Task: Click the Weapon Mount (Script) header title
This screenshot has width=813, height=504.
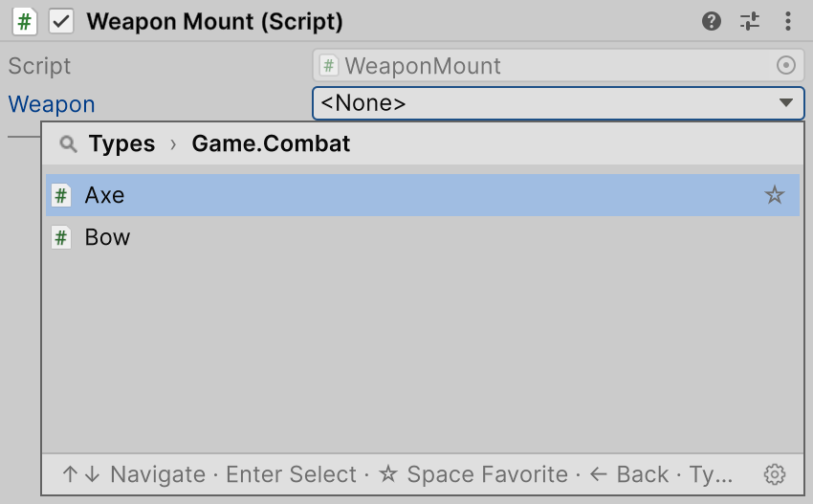Action: tap(214, 22)
